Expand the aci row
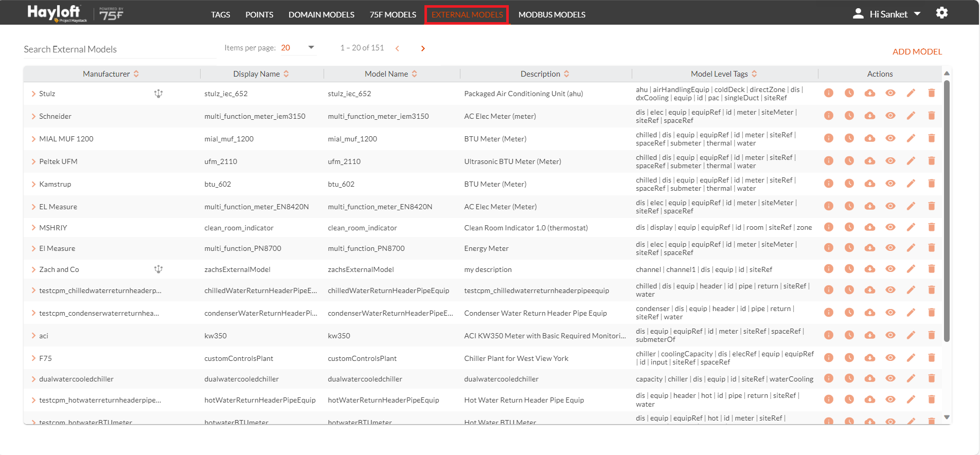Viewport: 980px width, 455px height. point(33,336)
